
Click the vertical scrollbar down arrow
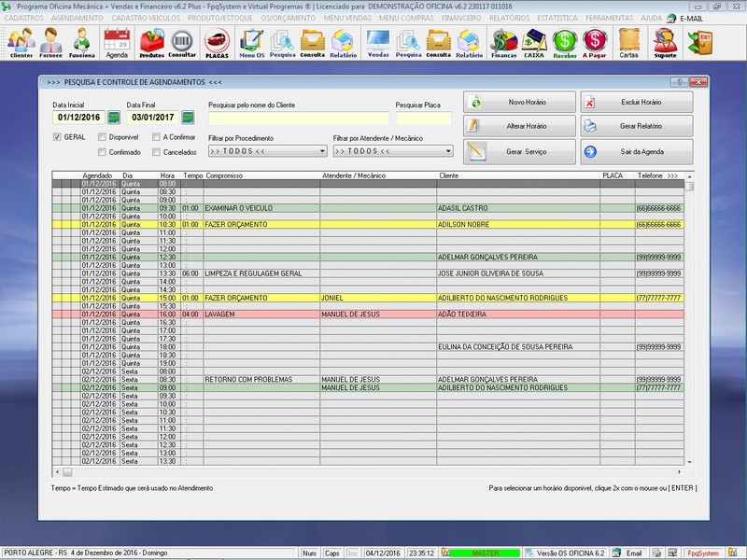click(689, 462)
